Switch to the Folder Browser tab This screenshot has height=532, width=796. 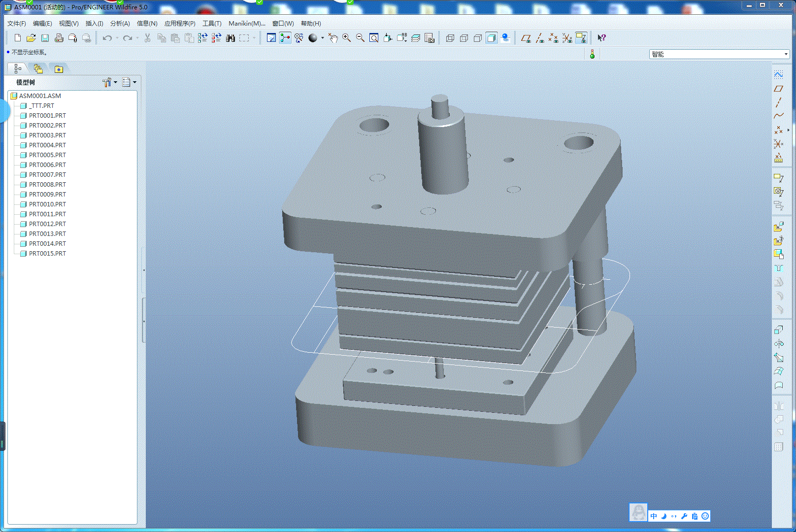coord(38,69)
